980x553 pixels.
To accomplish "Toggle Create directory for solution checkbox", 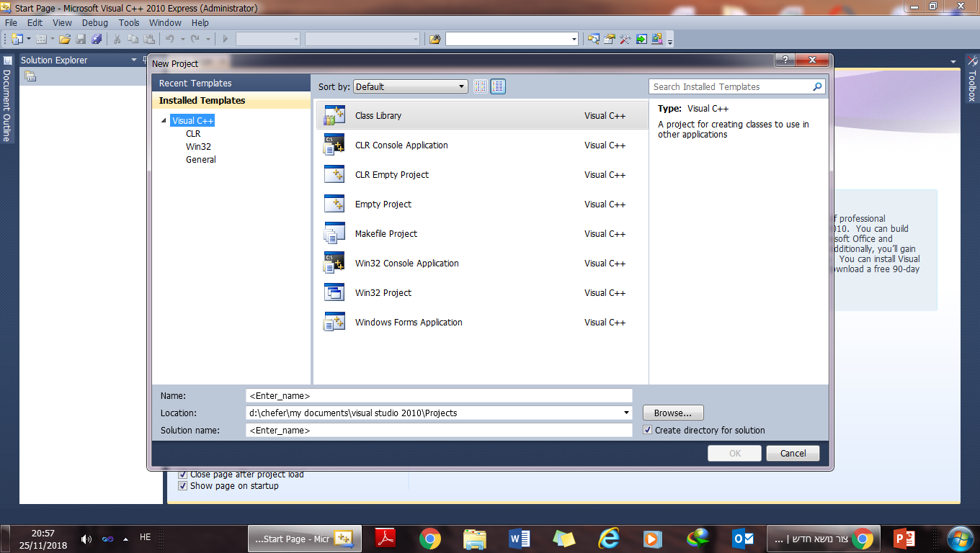I will coord(648,430).
